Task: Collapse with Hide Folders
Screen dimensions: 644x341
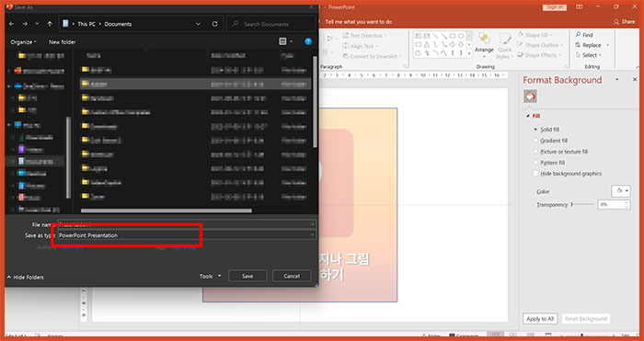Action: pos(26,278)
